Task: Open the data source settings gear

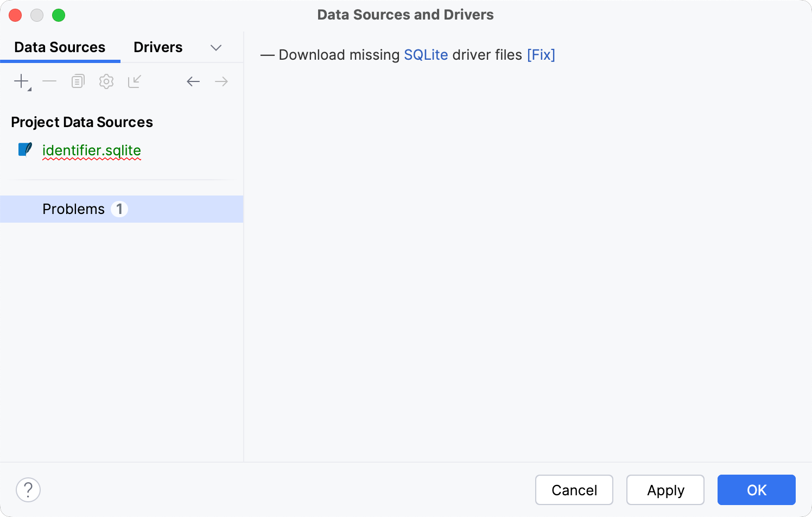Action: pyautogui.click(x=106, y=81)
